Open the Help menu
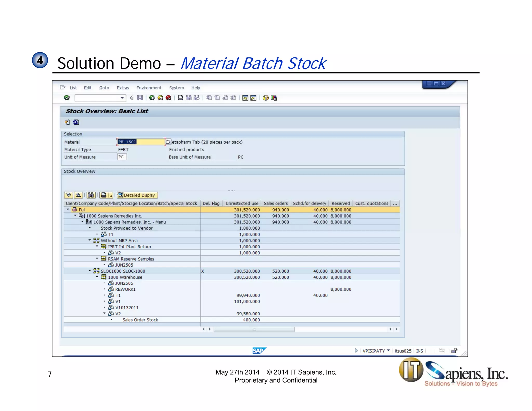Viewport: 532px width, 411px height. 196,88
